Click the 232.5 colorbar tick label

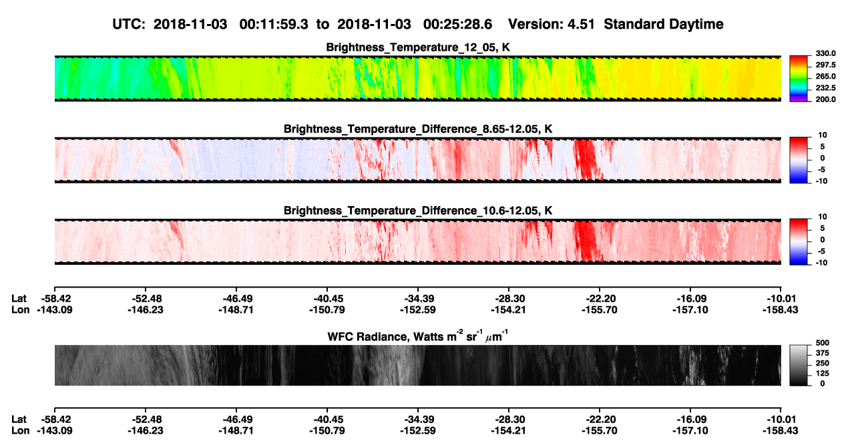pyautogui.click(x=826, y=88)
